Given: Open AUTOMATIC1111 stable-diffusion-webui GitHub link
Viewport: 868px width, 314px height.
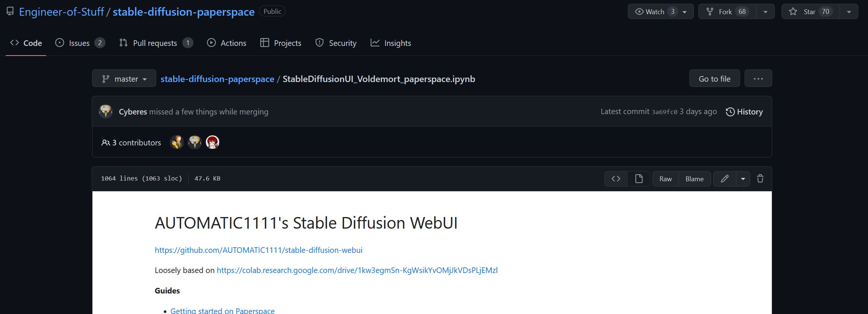Looking at the screenshot, I should (x=258, y=250).
